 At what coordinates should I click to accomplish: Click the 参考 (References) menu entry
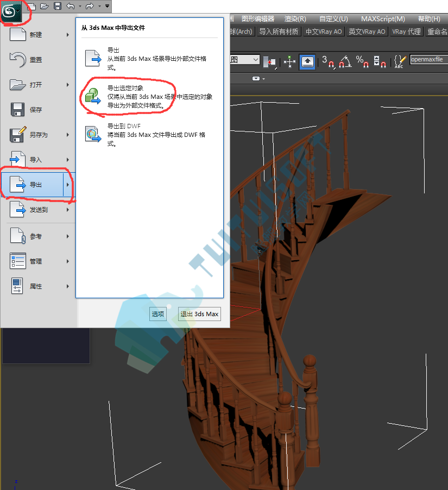pyautogui.click(x=38, y=236)
